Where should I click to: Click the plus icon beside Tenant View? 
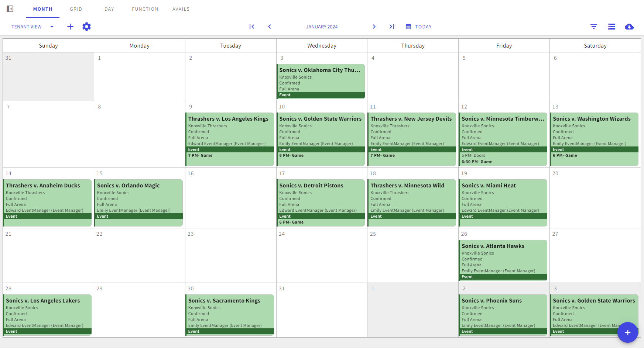(70, 27)
